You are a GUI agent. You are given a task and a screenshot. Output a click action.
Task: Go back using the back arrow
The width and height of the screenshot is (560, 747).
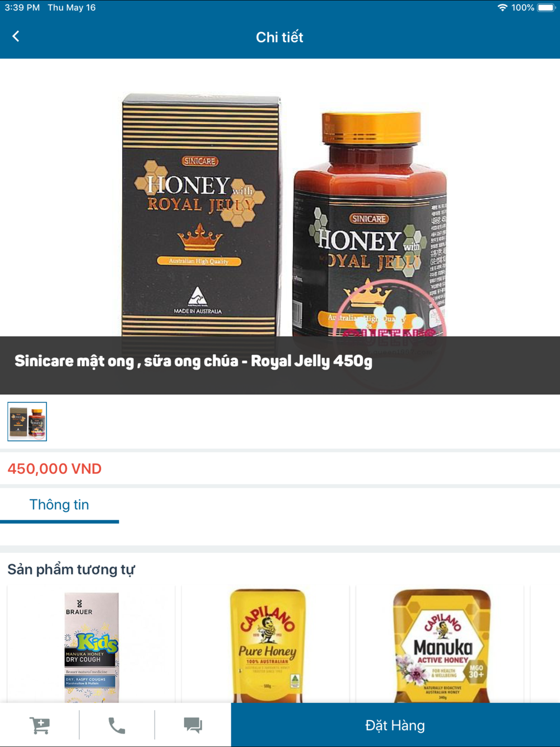[x=16, y=36]
